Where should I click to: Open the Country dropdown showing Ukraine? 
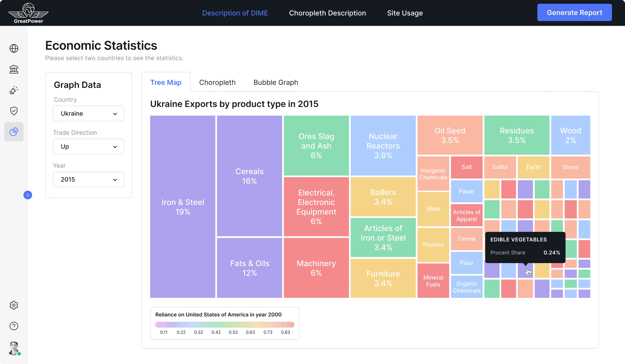88,113
